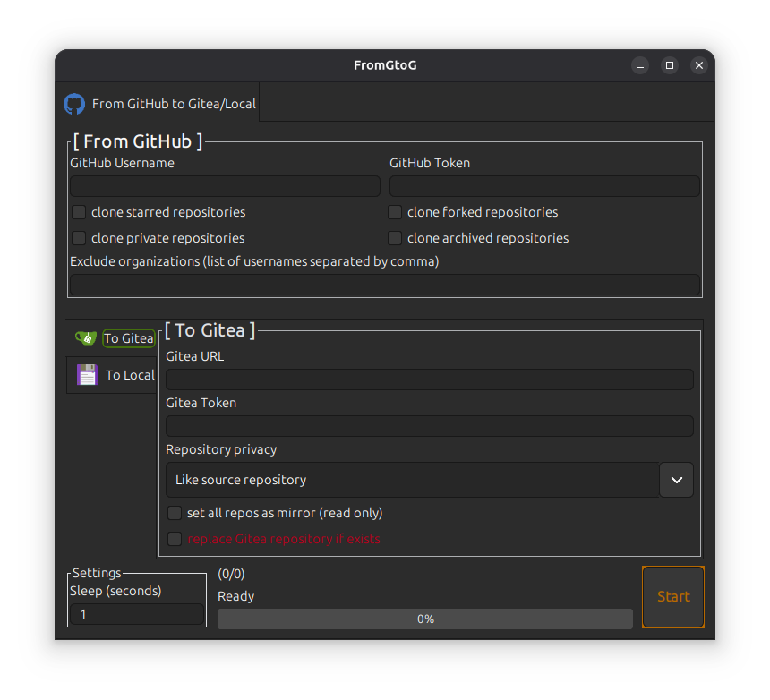Check replace Gitea repository if exists
The height and width of the screenshot is (700, 770).
pos(175,539)
